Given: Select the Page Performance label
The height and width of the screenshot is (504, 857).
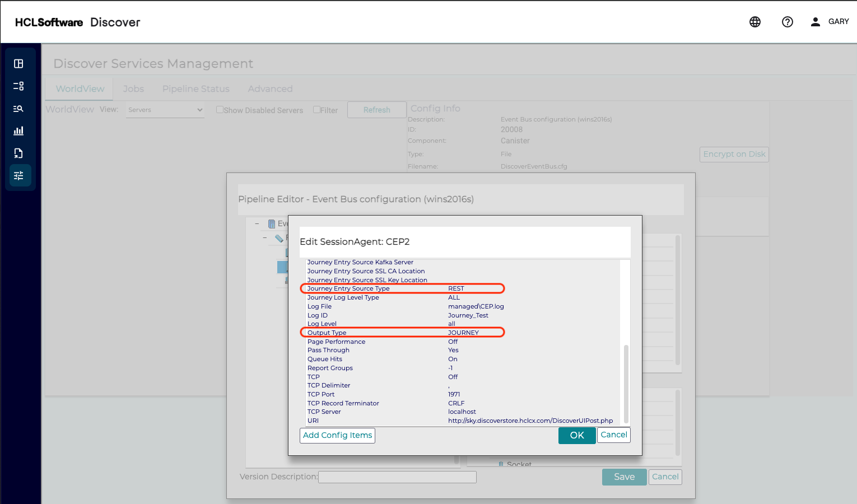Looking at the screenshot, I should [x=336, y=342].
